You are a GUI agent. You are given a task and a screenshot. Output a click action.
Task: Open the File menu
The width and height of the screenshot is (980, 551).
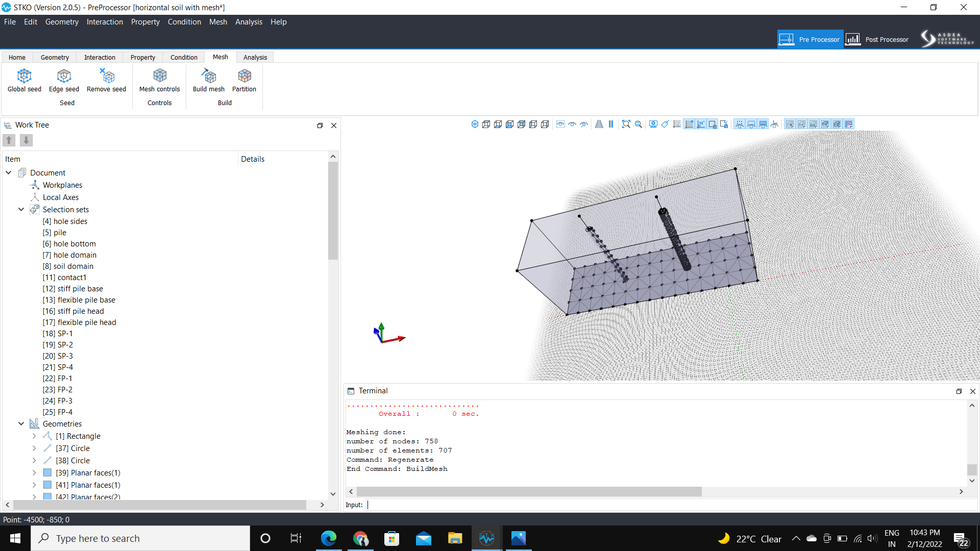[10, 22]
